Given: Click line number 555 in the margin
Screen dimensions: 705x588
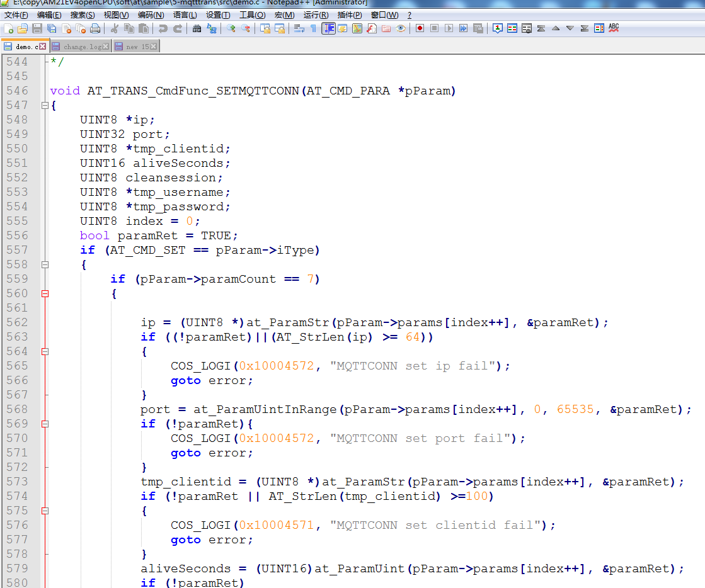Looking at the screenshot, I should (x=17, y=221).
